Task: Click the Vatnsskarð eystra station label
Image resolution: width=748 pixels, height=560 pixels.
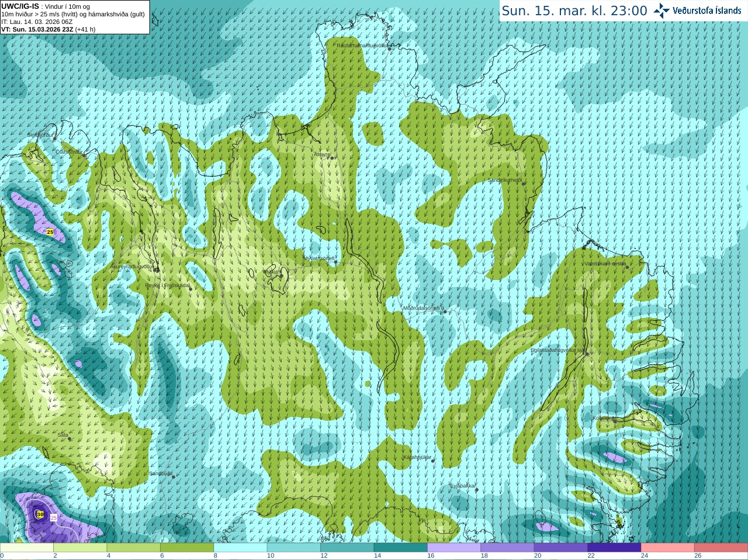Action: pyautogui.click(x=605, y=264)
